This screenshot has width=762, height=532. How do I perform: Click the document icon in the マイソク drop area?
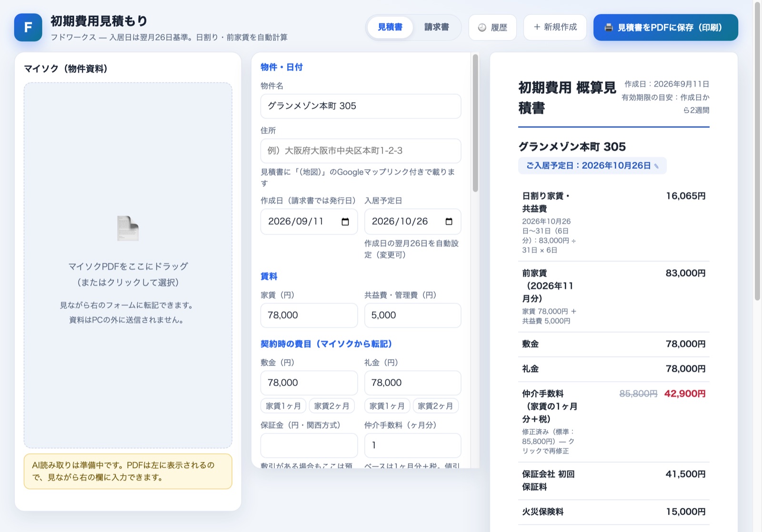click(128, 228)
